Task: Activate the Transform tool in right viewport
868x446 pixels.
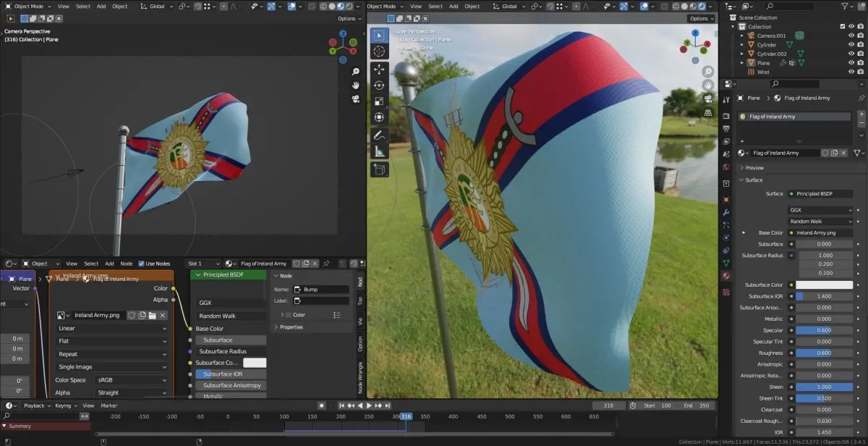Action: [x=380, y=117]
